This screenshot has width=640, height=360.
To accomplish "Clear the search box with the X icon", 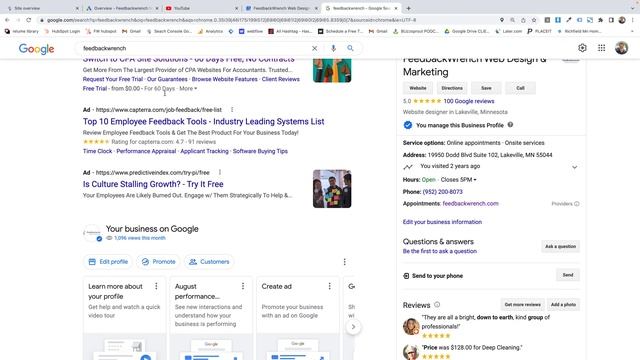I will tap(314, 48).
